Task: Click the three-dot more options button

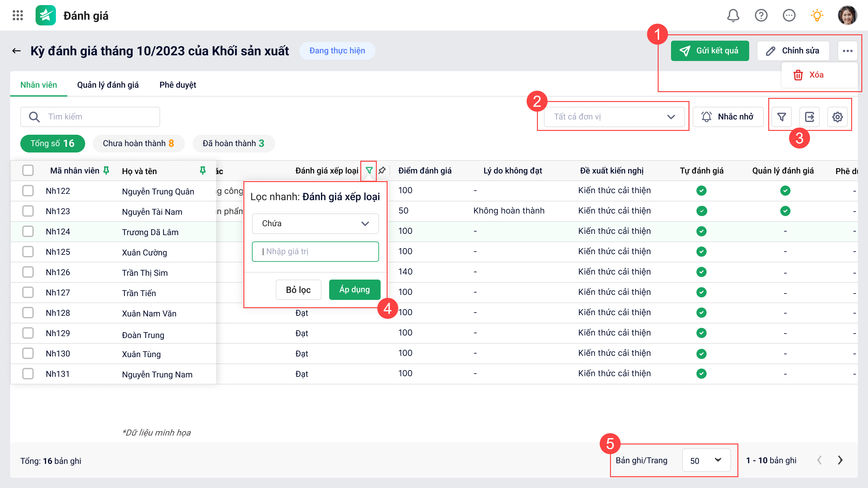Action: click(x=847, y=51)
